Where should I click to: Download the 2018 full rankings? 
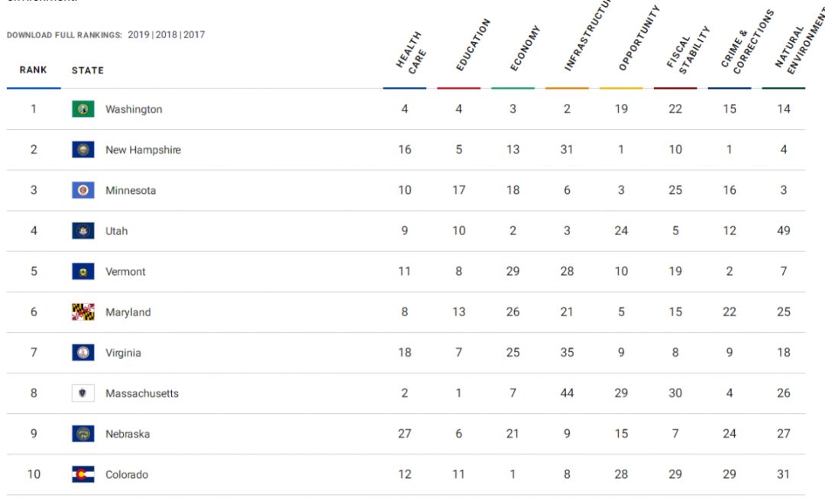(167, 34)
